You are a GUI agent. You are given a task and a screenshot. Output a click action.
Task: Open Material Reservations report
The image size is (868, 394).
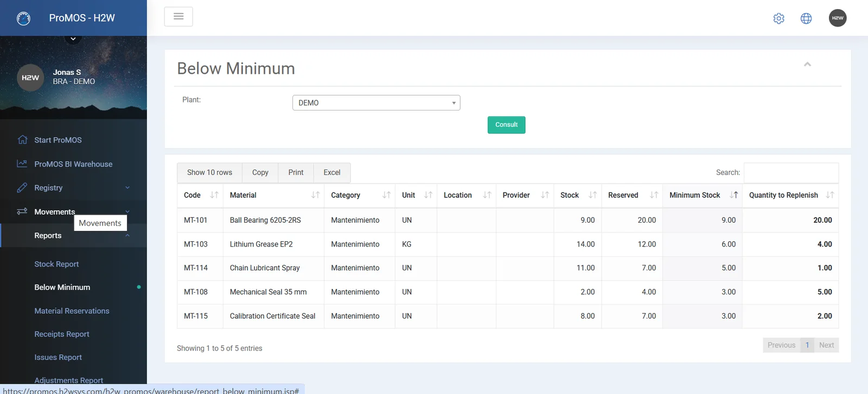(x=72, y=311)
